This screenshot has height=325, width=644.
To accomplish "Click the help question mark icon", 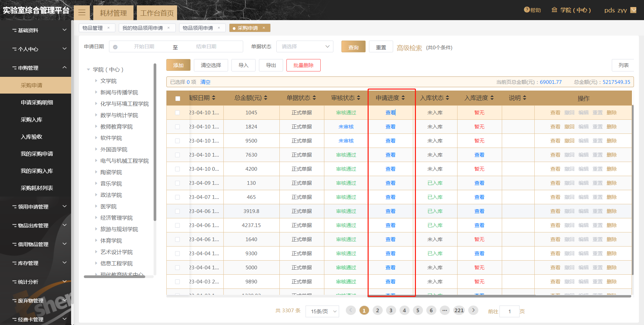I will (527, 10).
